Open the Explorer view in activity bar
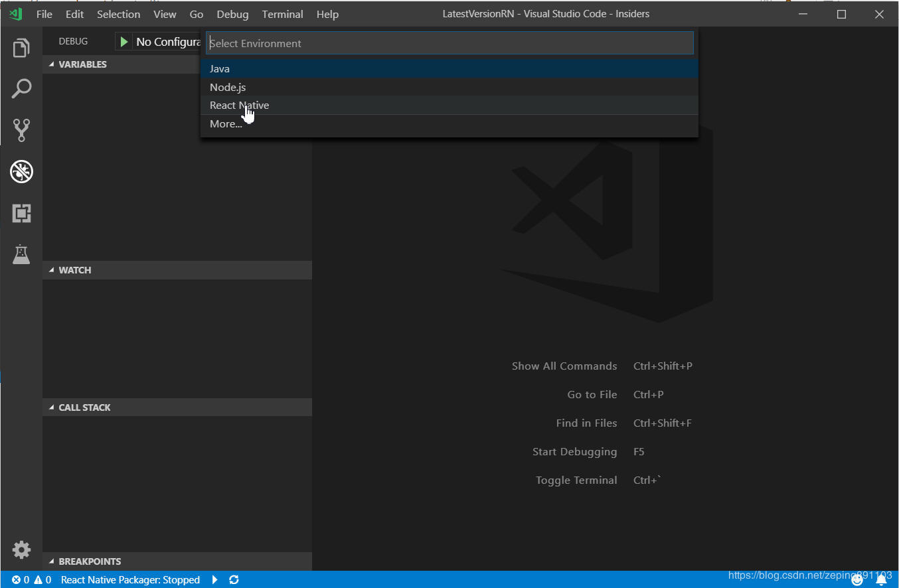899x588 pixels. click(x=21, y=48)
